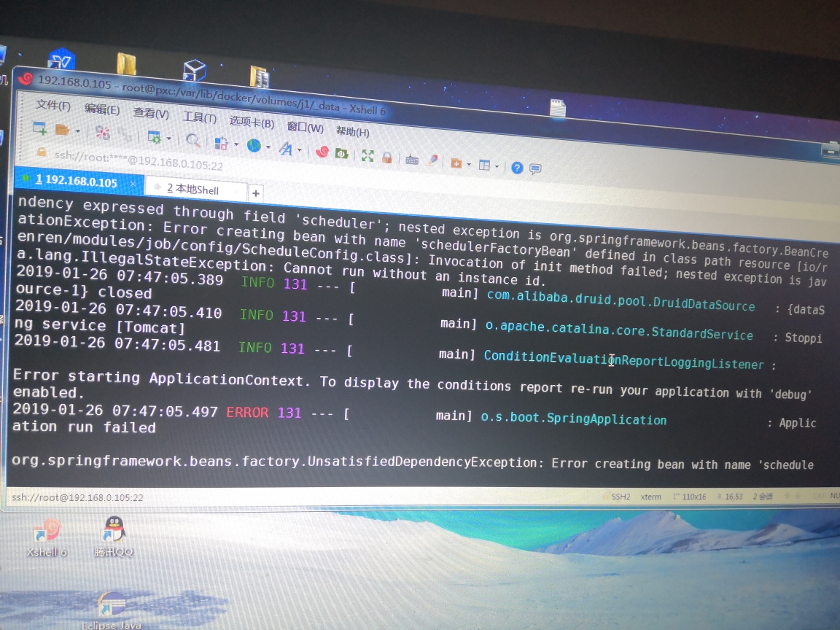The width and height of the screenshot is (840, 630).
Task: Click ConditionEvaluationReportLoggingListener text in terminal
Action: click(x=623, y=360)
